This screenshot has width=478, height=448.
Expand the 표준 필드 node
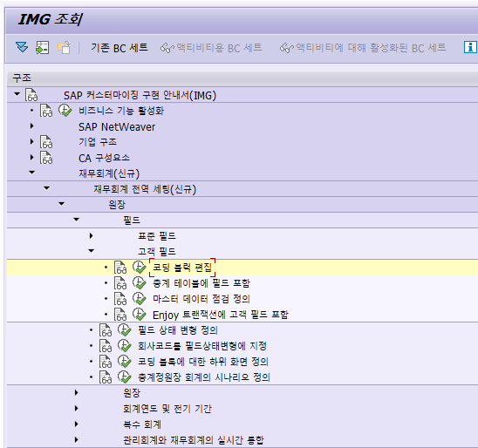coord(91,235)
